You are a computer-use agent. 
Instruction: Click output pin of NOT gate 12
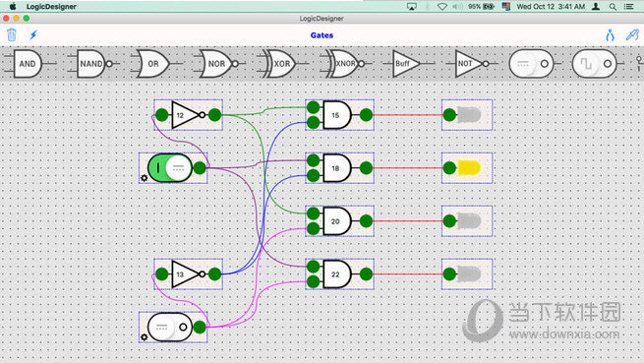coord(214,115)
